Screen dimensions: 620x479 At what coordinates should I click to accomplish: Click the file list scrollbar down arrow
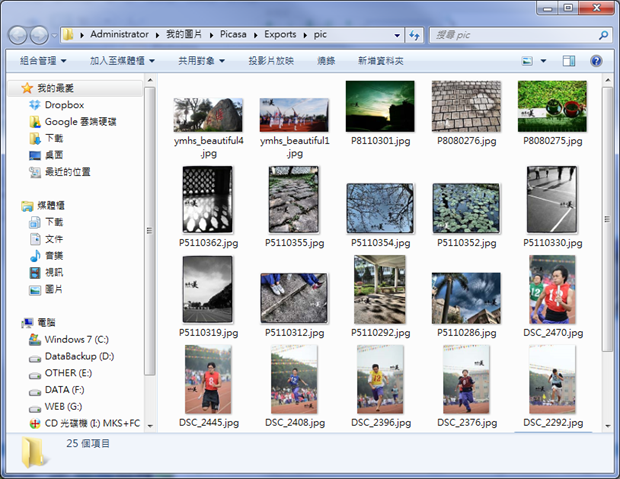click(607, 426)
